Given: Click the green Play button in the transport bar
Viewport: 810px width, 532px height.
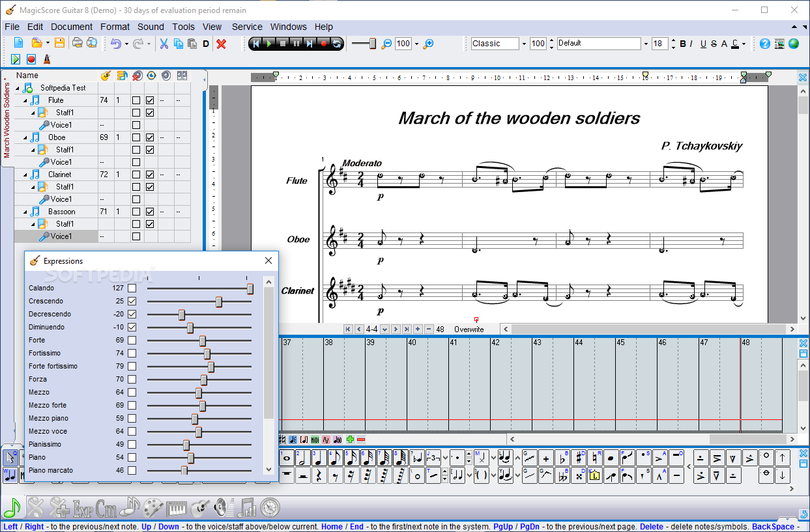Looking at the screenshot, I should pos(269,44).
